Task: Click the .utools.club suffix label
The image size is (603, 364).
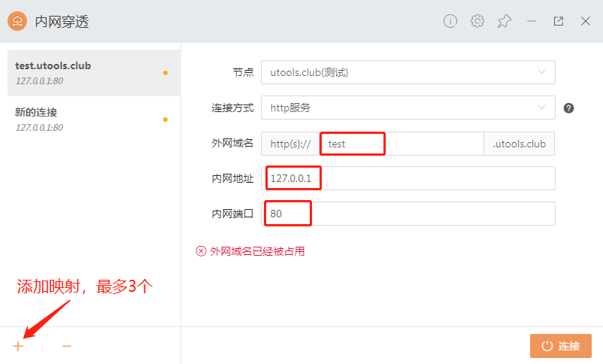Action: pyautogui.click(x=519, y=144)
